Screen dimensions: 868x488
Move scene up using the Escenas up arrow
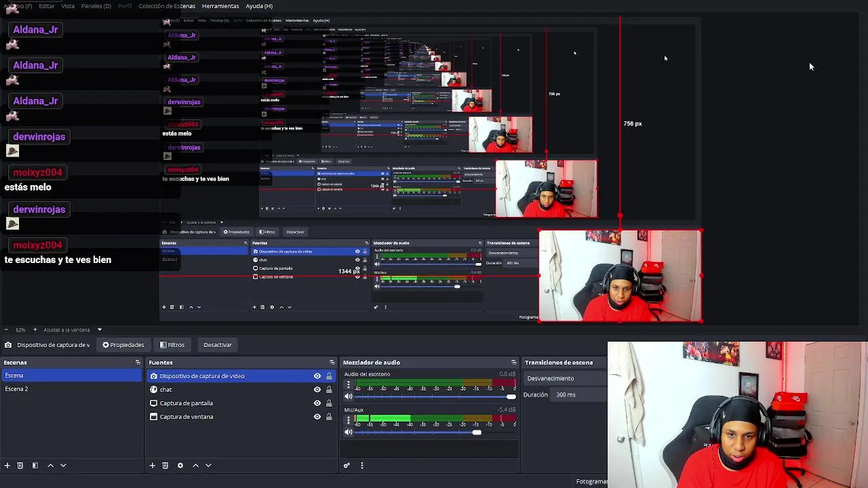[x=50, y=466]
